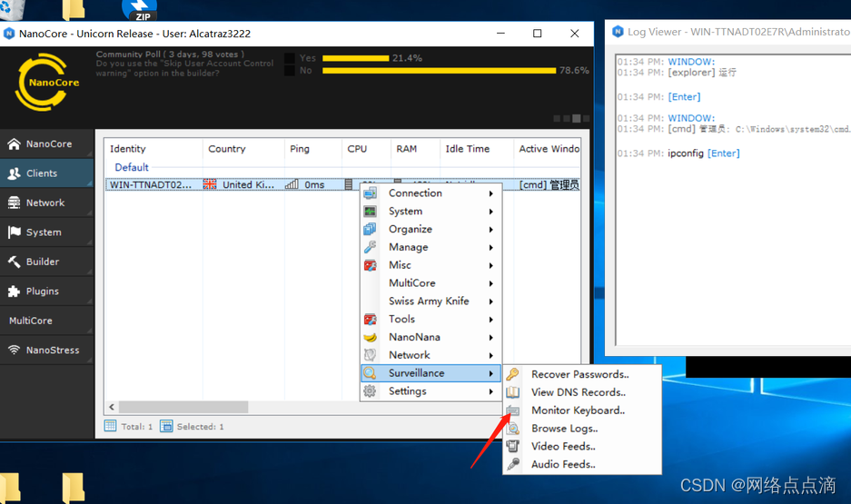Click the scrollbar left arrow in client list

click(x=112, y=407)
